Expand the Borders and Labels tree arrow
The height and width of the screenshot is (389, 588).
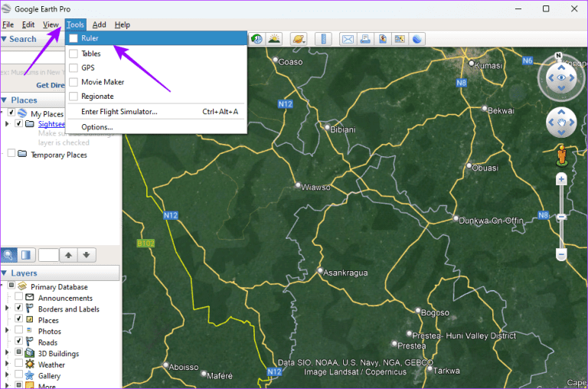(x=7, y=308)
